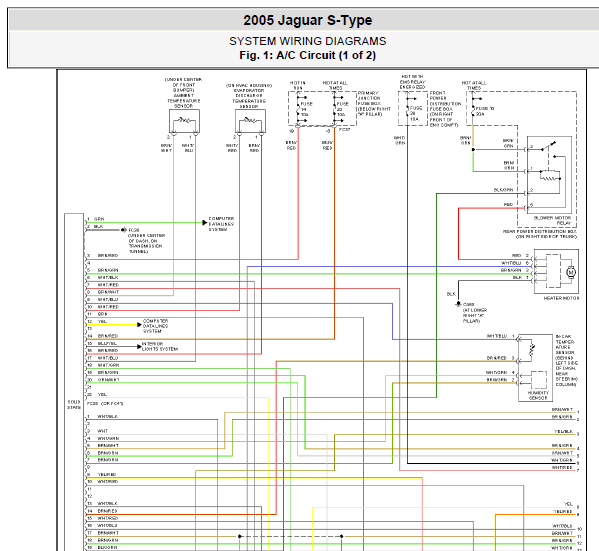Viewport: 599px width, 551px height.
Task: Select the Front Power Distribution Fuse Box
Action: pyautogui.click(x=413, y=109)
